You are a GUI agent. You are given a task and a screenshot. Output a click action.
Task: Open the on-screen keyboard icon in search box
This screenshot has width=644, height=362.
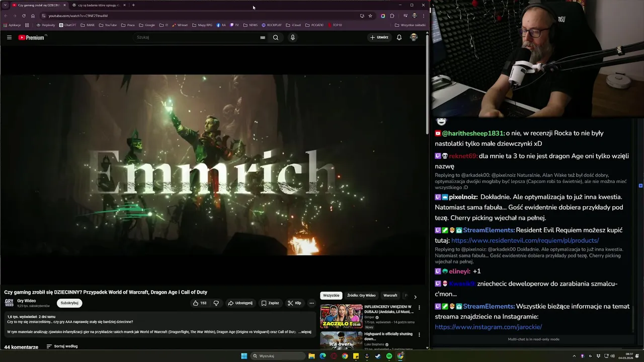pos(263,37)
